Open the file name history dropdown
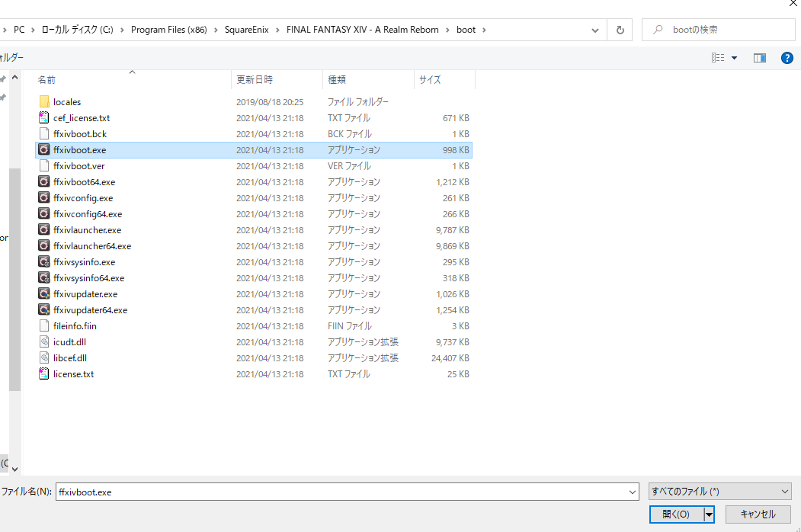This screenshot has width=801, height=532. [x=633, y=492]
